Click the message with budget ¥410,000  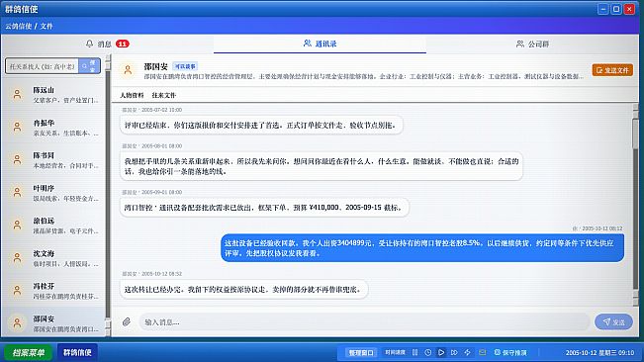click(x=264, y=208)
